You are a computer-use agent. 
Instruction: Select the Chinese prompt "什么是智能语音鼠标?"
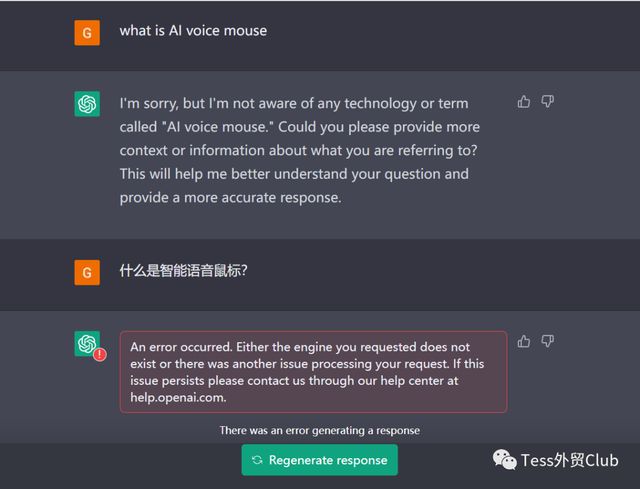point(183,270)
